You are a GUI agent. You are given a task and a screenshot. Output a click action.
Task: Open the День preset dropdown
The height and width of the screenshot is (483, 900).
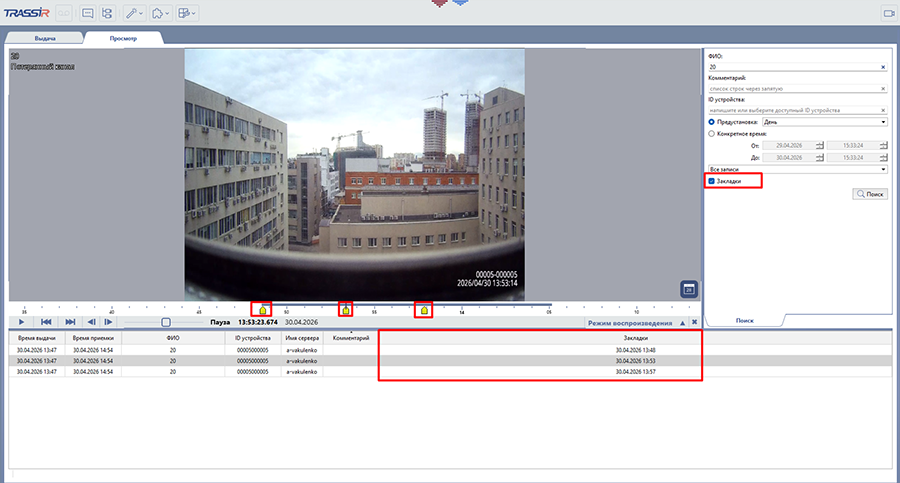coord(824,122)
